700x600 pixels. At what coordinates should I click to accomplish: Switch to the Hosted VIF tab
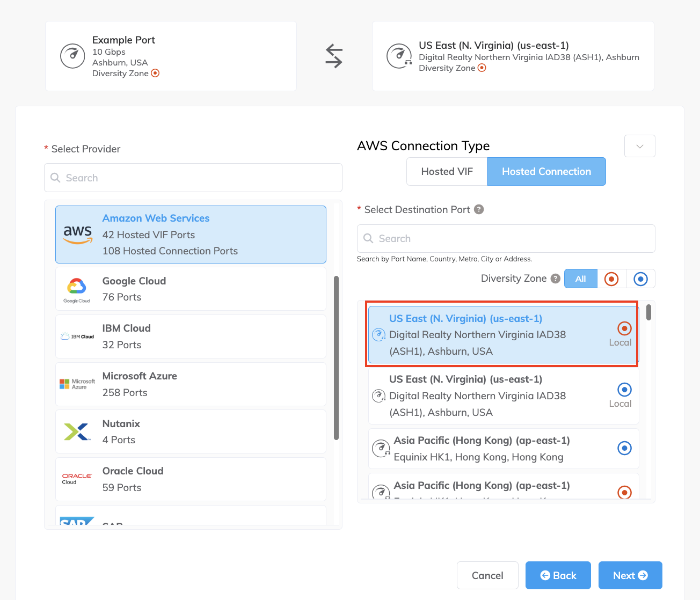pyautogui.click(x=447, y=171)
